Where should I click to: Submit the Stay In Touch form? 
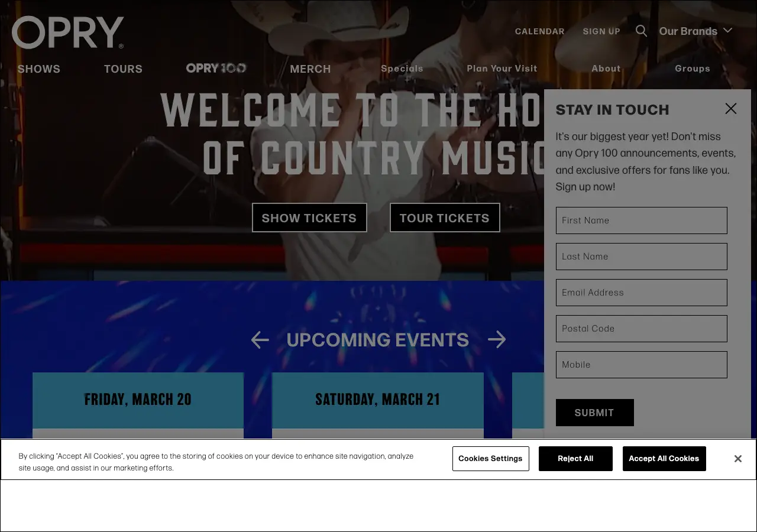pos(595,413)
